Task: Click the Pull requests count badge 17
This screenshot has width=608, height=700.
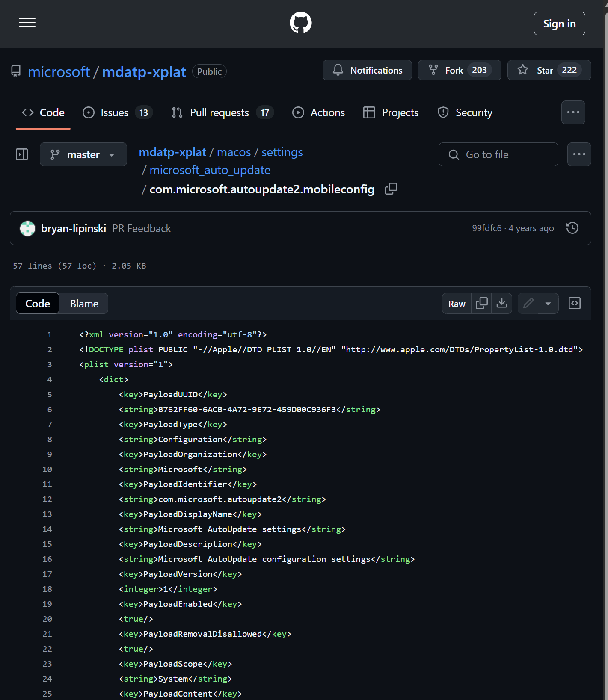Action: pyautogui.click(x=265, y=113)
